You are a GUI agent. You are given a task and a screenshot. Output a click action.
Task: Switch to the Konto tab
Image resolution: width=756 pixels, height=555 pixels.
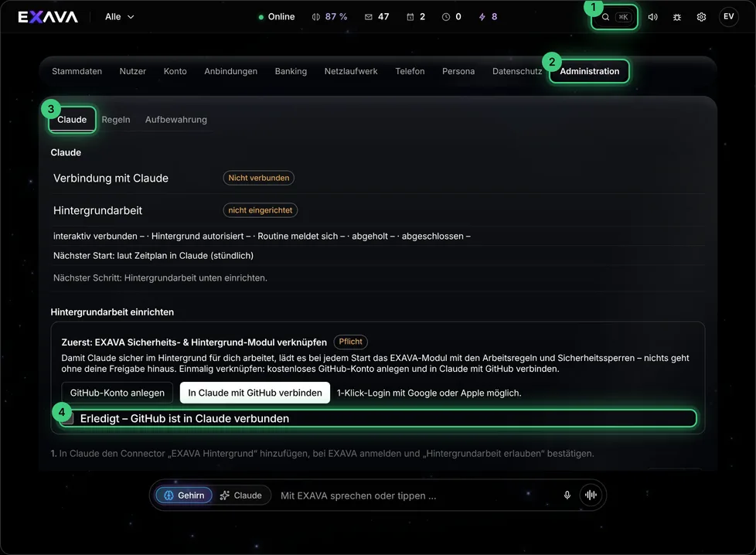pos(175,71)
